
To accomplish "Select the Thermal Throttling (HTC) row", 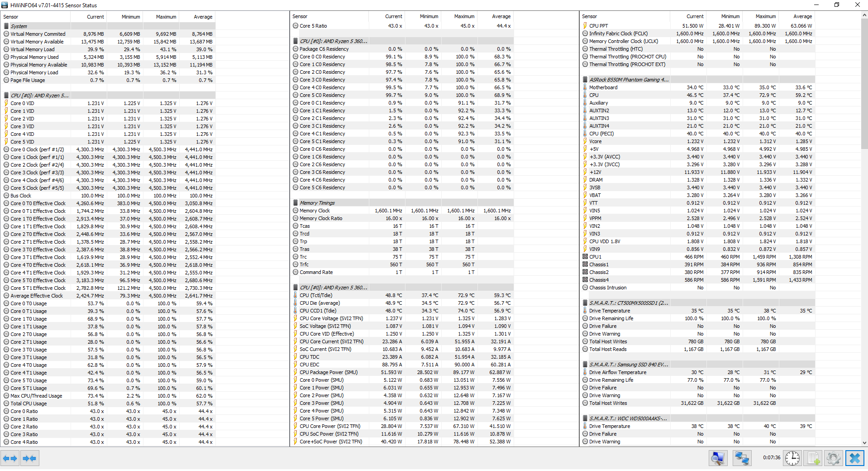I will tap(697, 49).
